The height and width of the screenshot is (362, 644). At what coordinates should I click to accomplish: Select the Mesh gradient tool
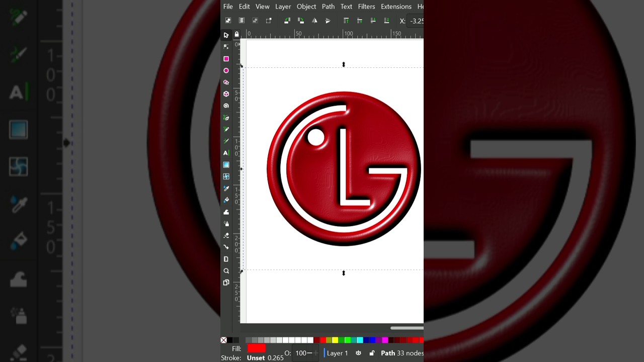coord(226,176)
